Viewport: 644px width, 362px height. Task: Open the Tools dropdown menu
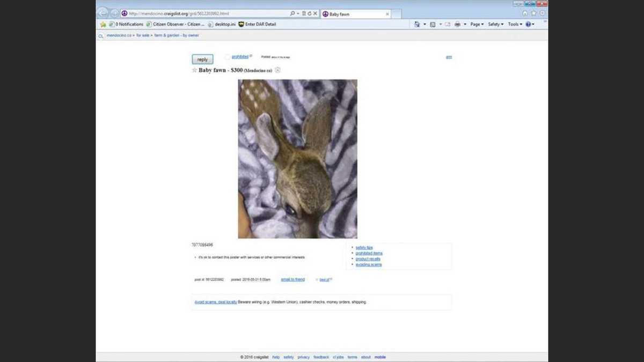coord(515,24)
